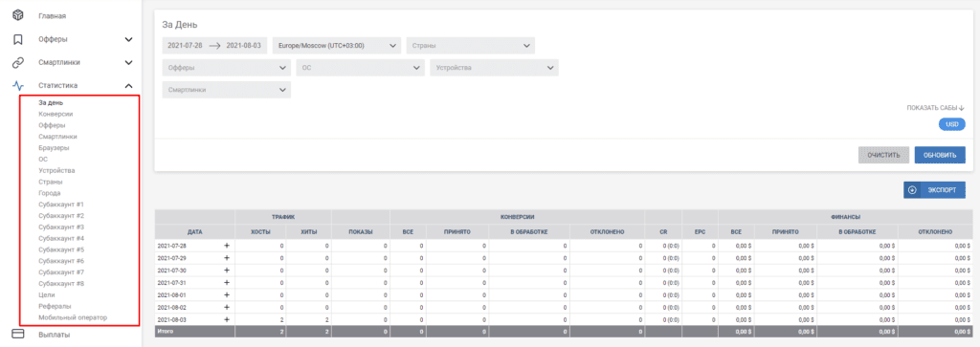The width and height of the screenshot is (980, 347).
Task: Open the Устройства filter dropdown
Action: pyautogui.click(x=494, y=68)
